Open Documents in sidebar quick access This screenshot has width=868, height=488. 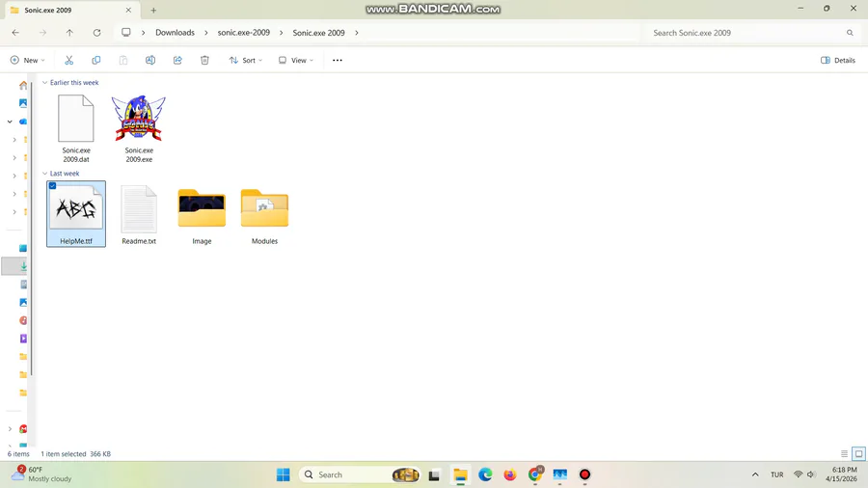[23, 285]
